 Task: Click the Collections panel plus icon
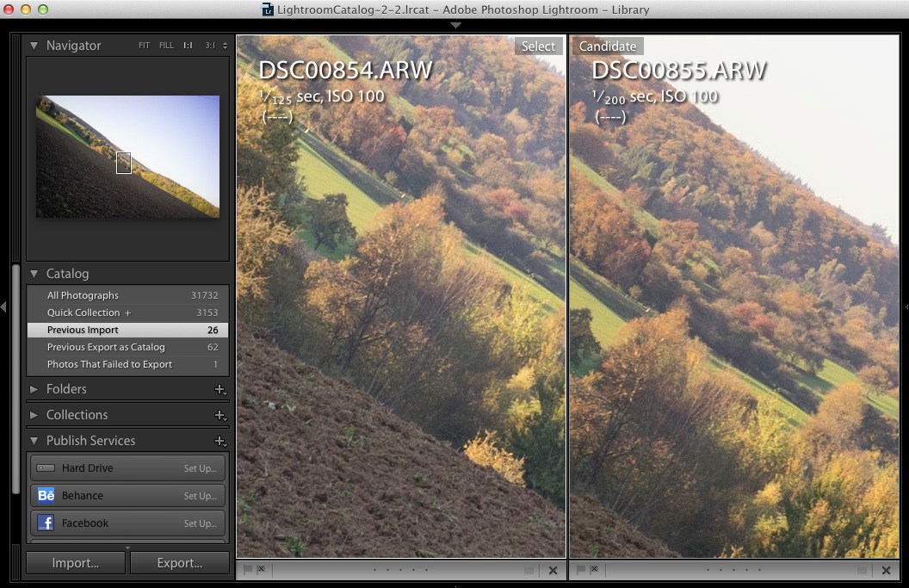point(220,415)
